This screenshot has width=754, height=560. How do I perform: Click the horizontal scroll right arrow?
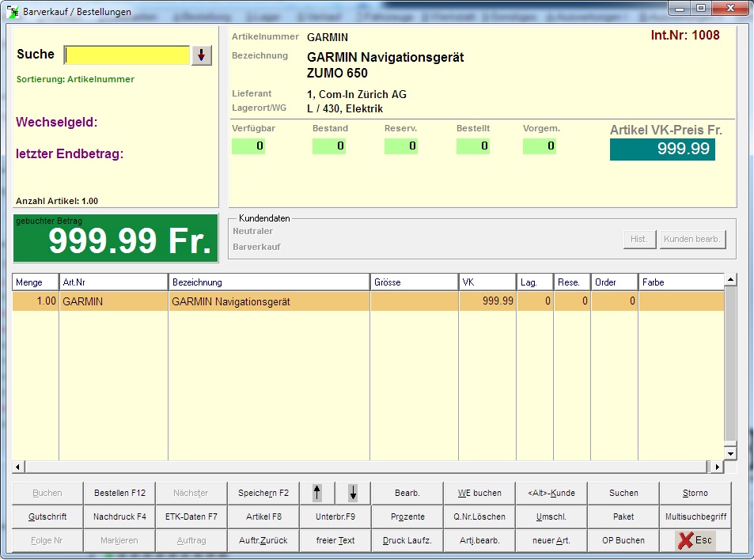717,466
